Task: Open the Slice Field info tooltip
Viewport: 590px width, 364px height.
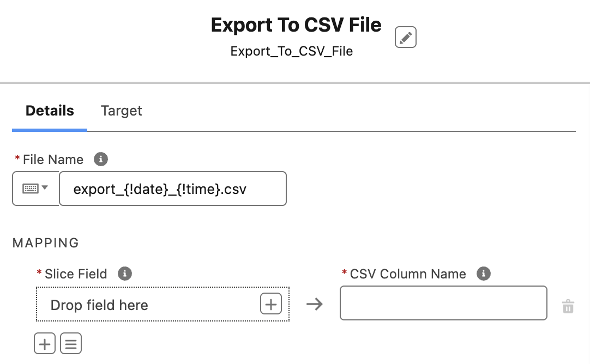Action: [125, 274]
